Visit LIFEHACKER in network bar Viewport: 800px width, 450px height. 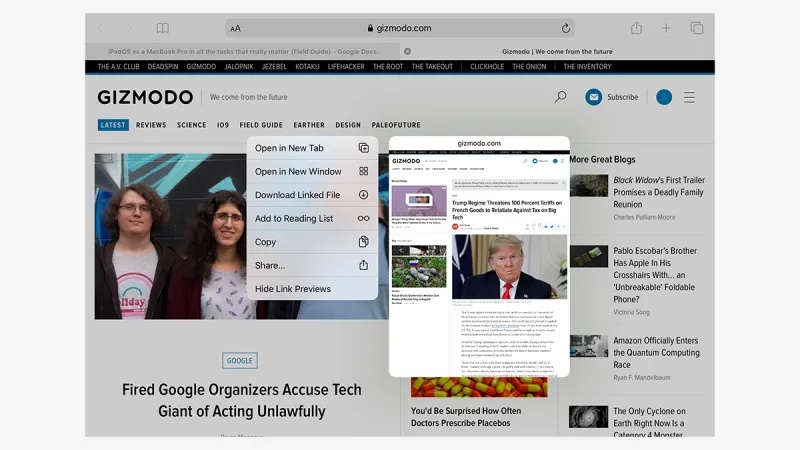[346, 67]
